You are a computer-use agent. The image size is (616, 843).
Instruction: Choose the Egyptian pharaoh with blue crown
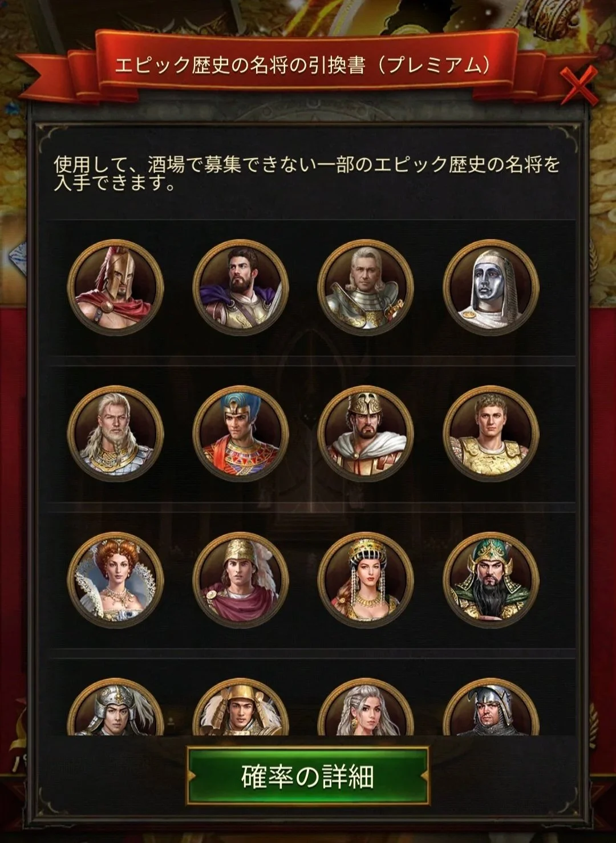(x=241, y=433)
